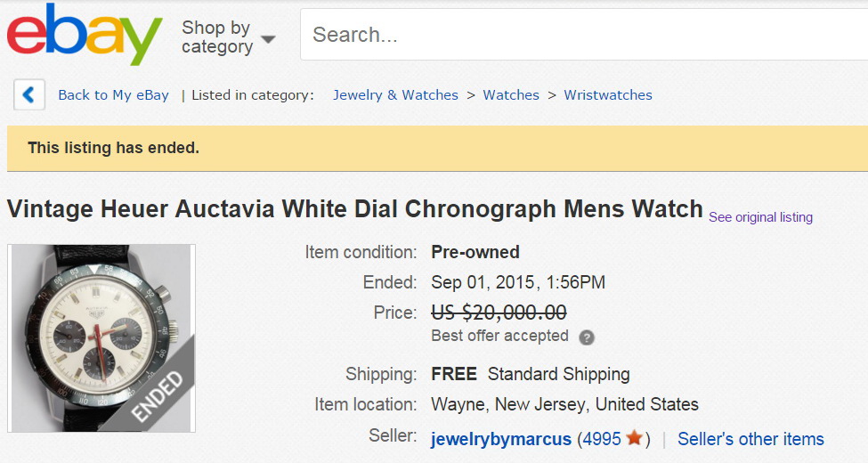868x463 pixels.
Task: Click the help icon beside Best offer accepted
Action: [x=587, y=337]
